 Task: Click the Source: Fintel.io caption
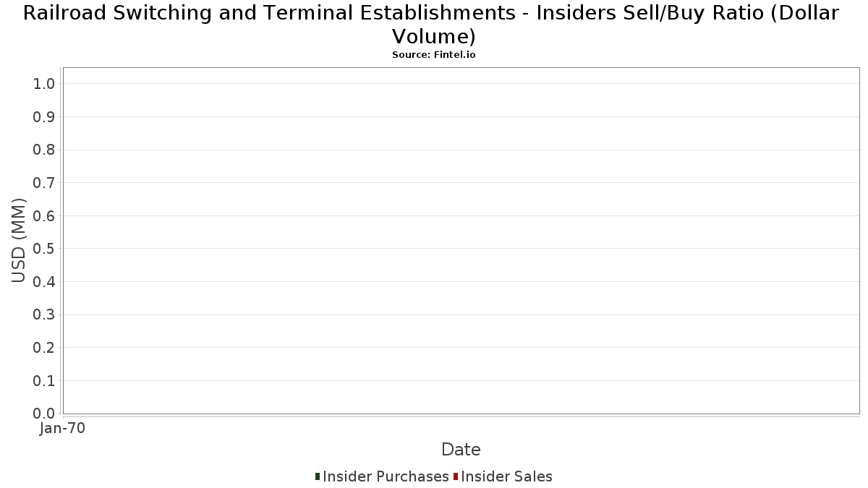[434, 55]
